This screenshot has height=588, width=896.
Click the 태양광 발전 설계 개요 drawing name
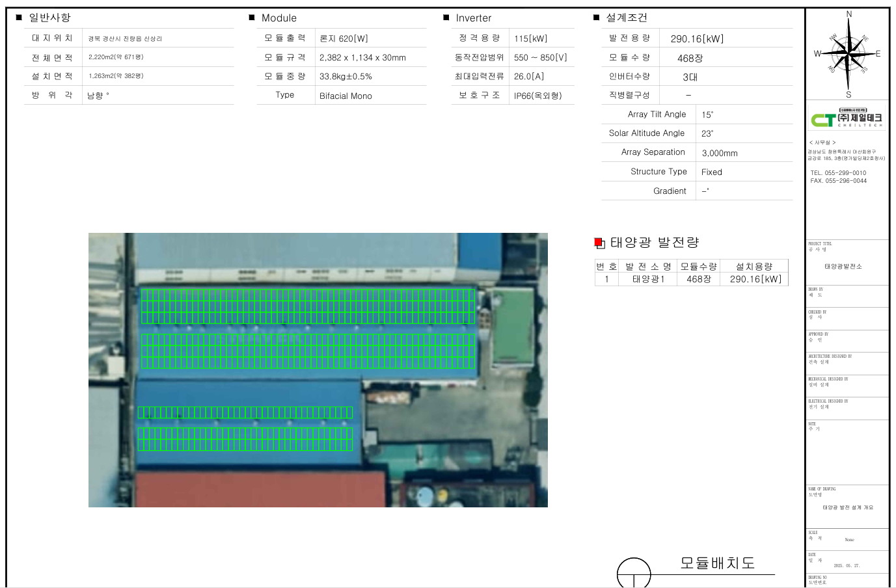pyautogui.click(x=847, y=507)
